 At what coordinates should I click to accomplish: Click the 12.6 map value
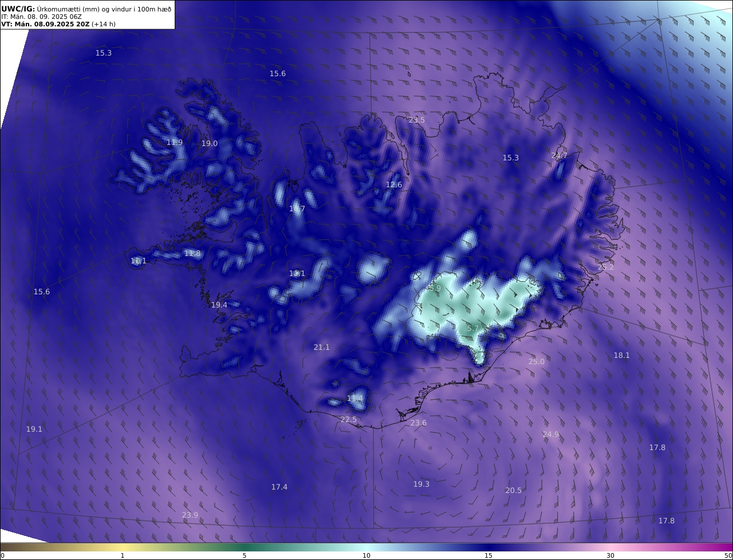coord(394,185)
